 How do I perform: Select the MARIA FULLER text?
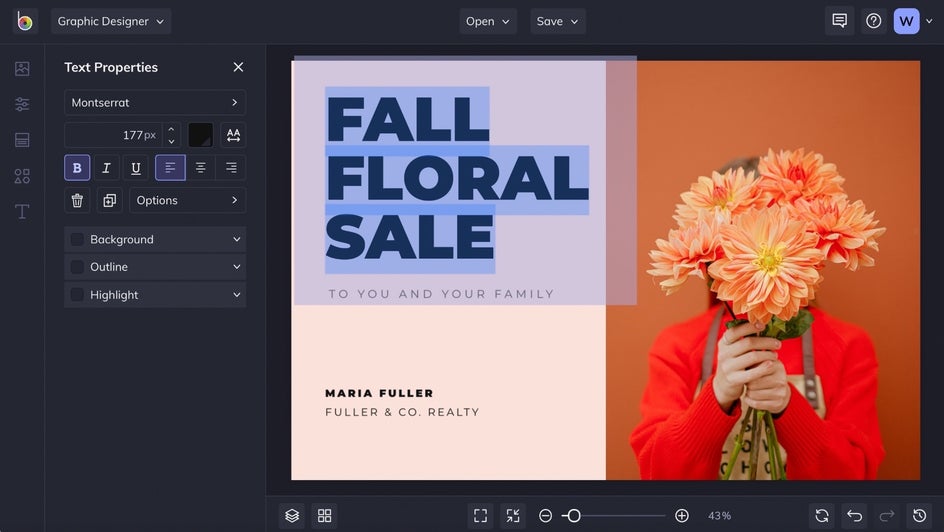tap(379, 393)
